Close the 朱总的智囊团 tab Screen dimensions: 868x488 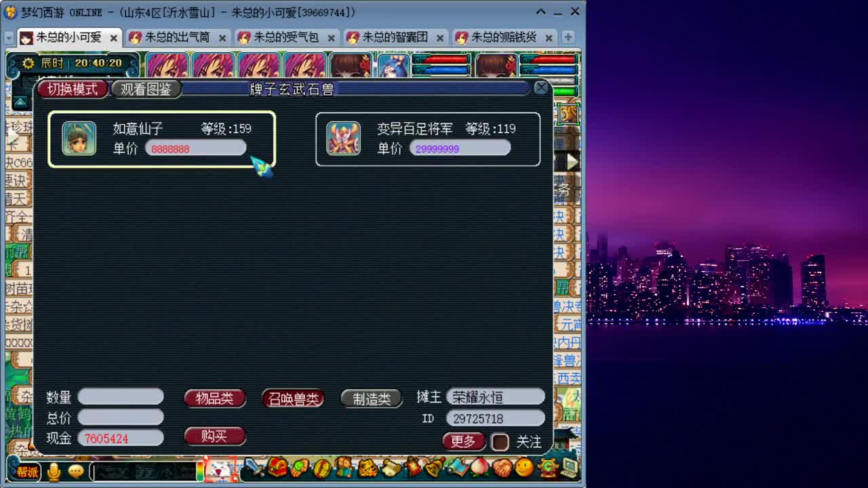tap(439, 38)
